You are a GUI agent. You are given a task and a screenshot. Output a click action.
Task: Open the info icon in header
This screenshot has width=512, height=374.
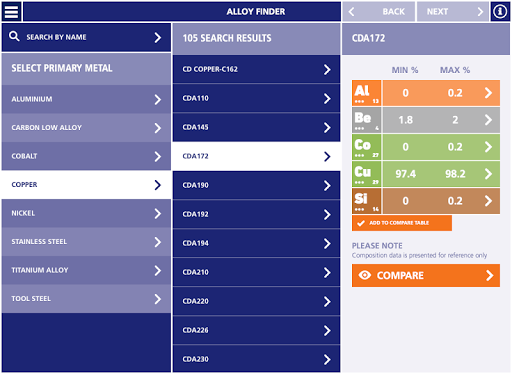[x=500, y=11]
